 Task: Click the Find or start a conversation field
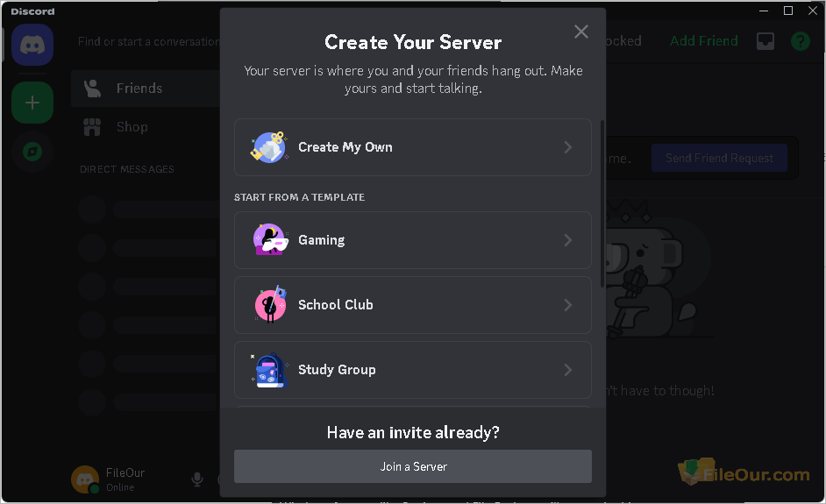click(x=148, y=41)
